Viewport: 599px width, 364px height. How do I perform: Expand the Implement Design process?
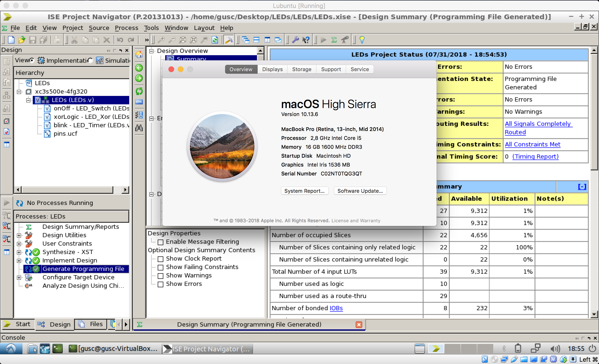pyautogui.click(x=19, y=261)
